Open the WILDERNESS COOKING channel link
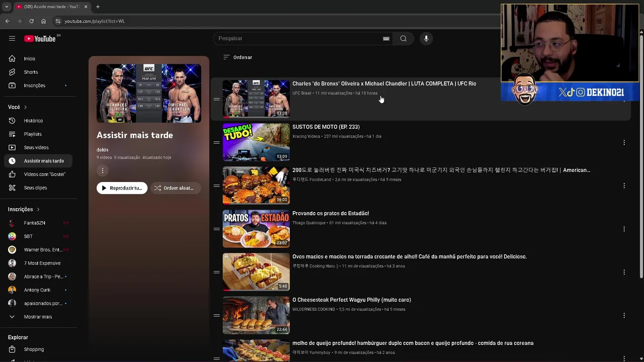The image size is (644, 362). 313,309
